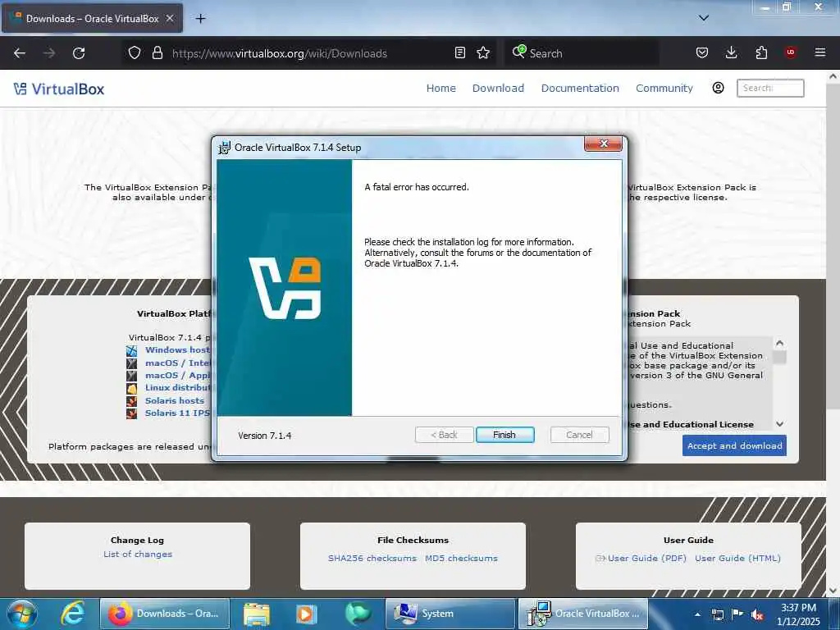Open the Firefox extensions puzzle icon
Screen dimensions: 840x630
pyautogui.click(x=761, y=52)
